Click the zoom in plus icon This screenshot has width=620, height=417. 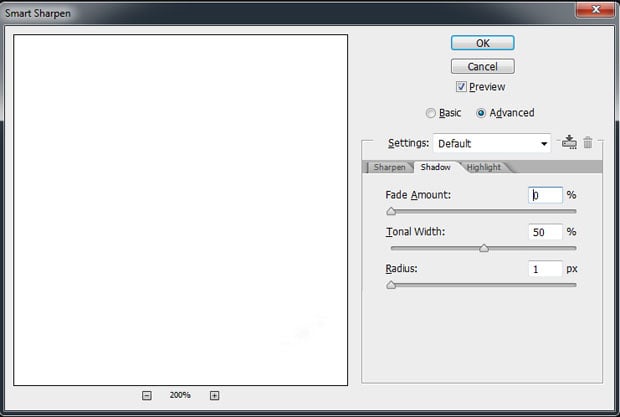click(x=214, y=395)
